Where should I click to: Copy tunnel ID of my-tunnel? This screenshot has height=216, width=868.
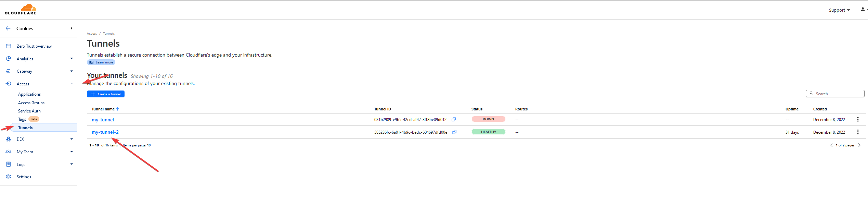(x=454, y=119)
